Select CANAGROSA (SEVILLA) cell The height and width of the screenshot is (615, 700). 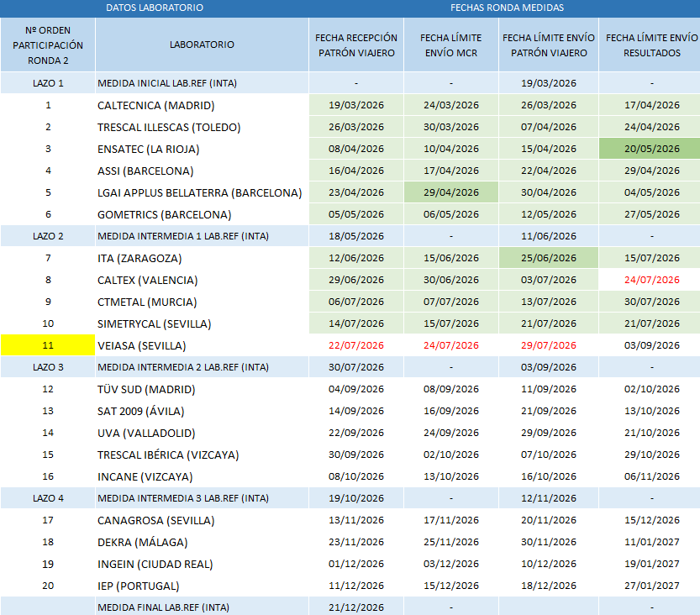(x=202, y=520)
